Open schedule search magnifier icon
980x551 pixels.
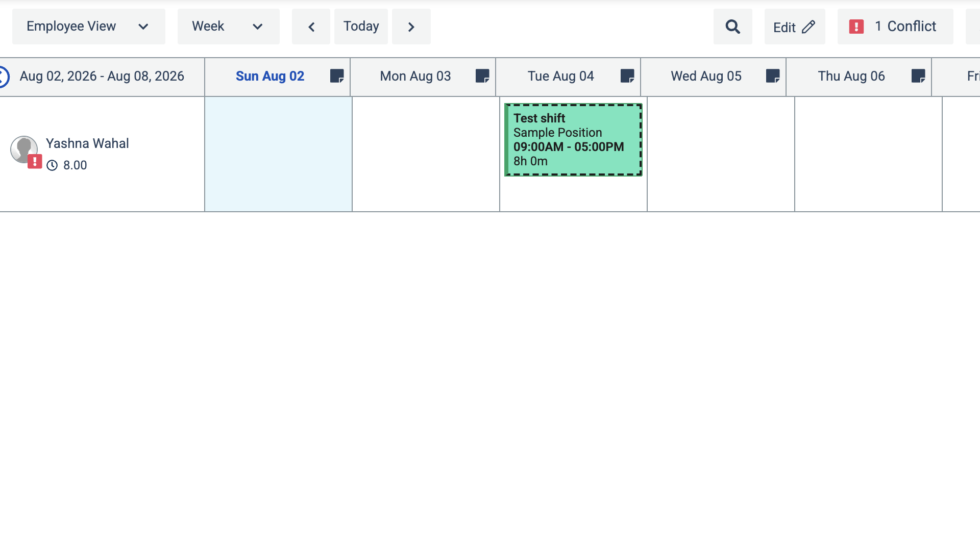732,27
